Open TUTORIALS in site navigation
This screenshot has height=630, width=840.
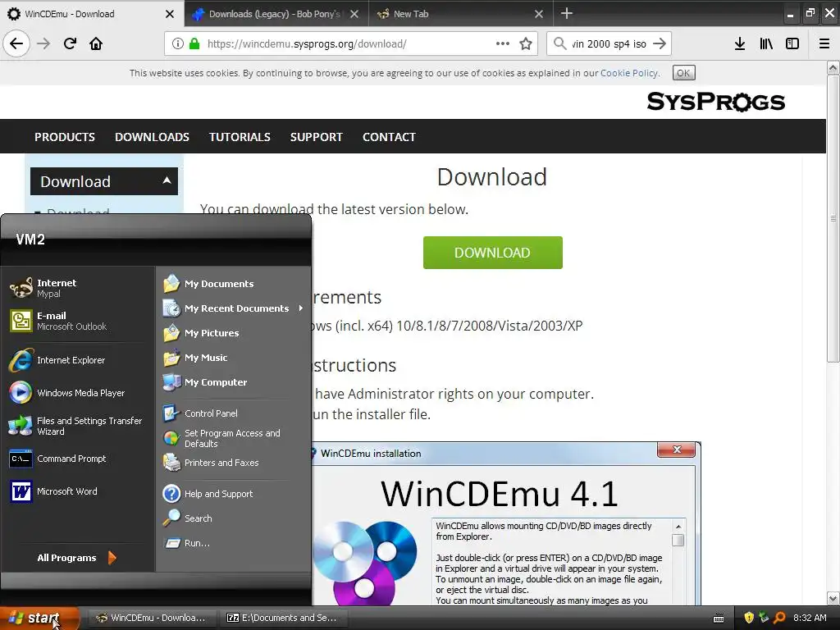[240, 137]
